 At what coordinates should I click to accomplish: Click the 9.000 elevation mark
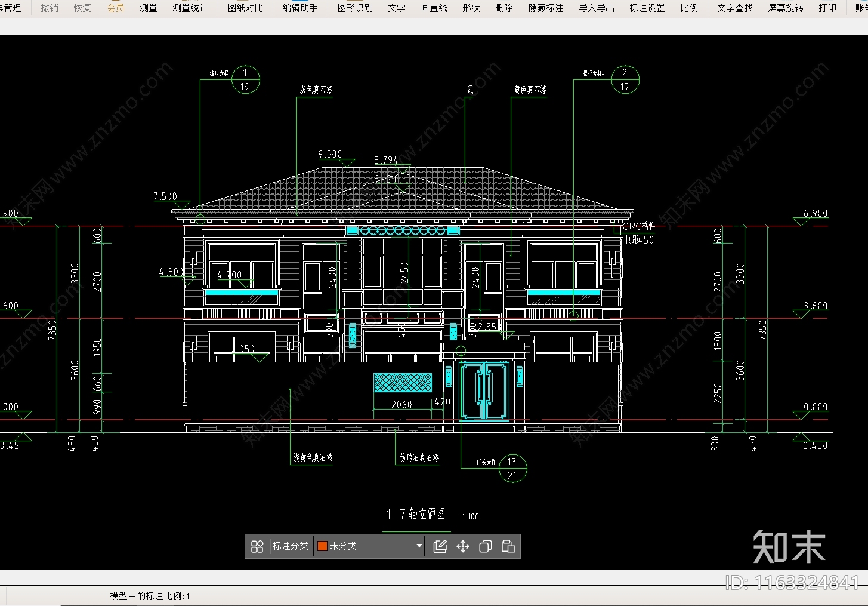(x=330, y=154)
